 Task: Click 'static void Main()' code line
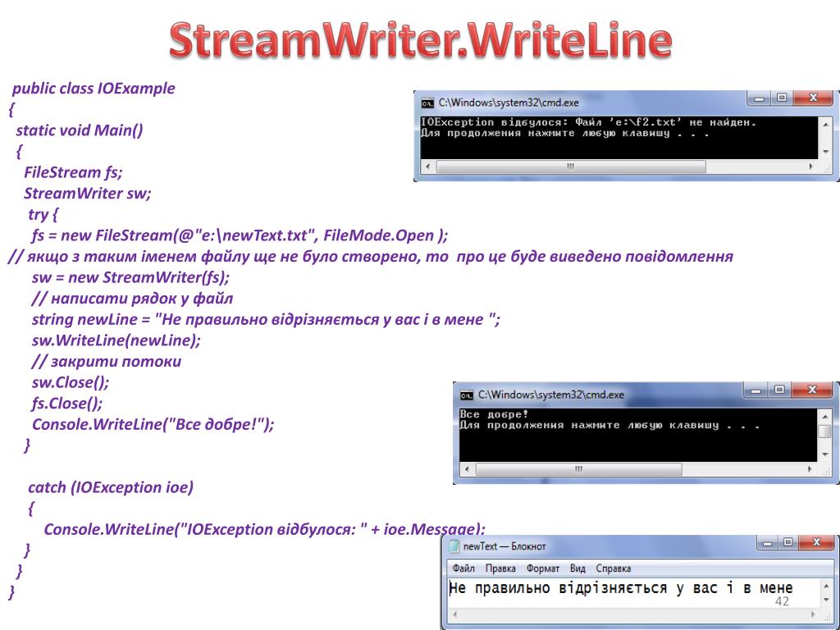click(x=80, y=130)
